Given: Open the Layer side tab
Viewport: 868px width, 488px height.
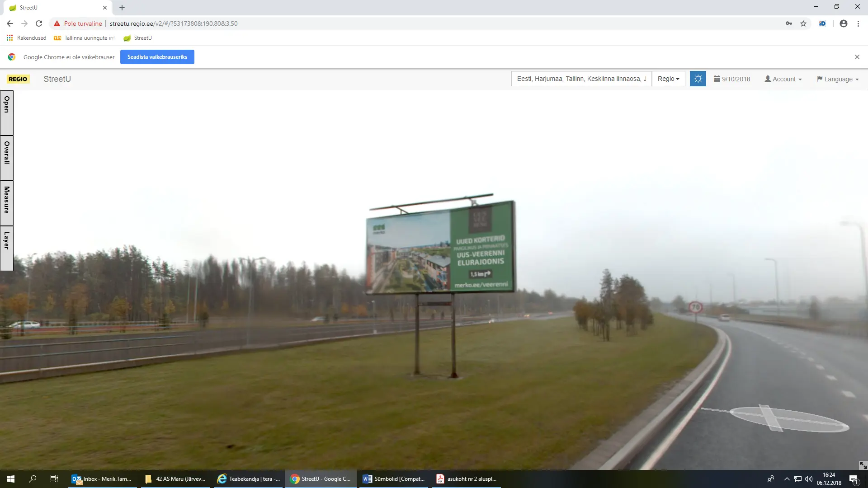Looking at the screenshot, I should pyautogui.click(x=7, y=248).
